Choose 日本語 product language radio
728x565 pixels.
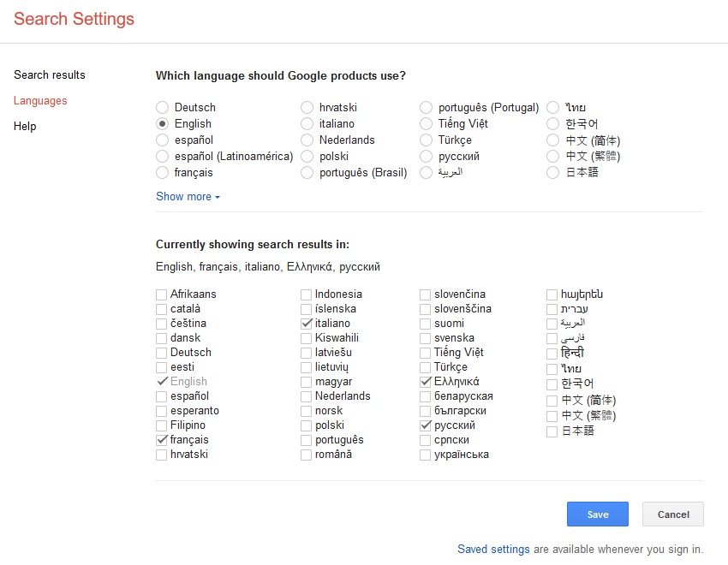pyautogui.click(x=552, y=173)
